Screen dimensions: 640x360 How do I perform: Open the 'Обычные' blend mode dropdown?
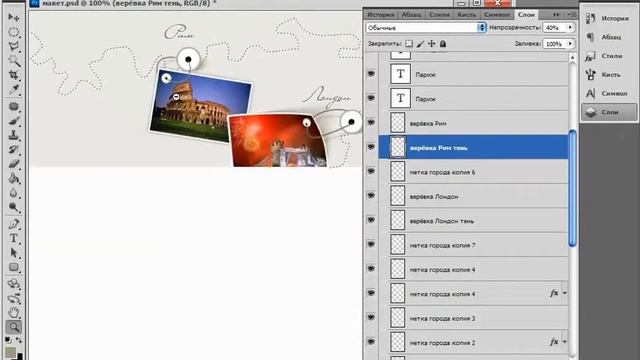(x=426, y=27)
